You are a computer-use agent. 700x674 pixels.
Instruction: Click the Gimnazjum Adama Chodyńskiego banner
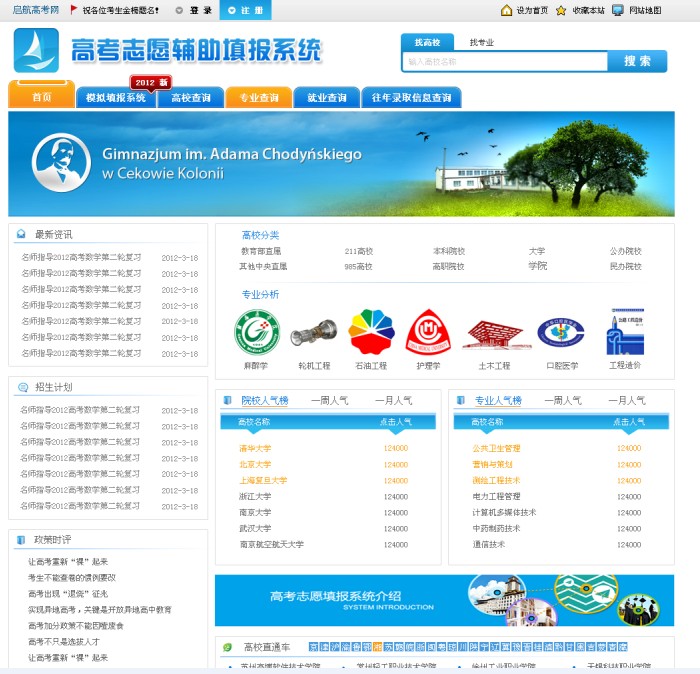(341, 164)
